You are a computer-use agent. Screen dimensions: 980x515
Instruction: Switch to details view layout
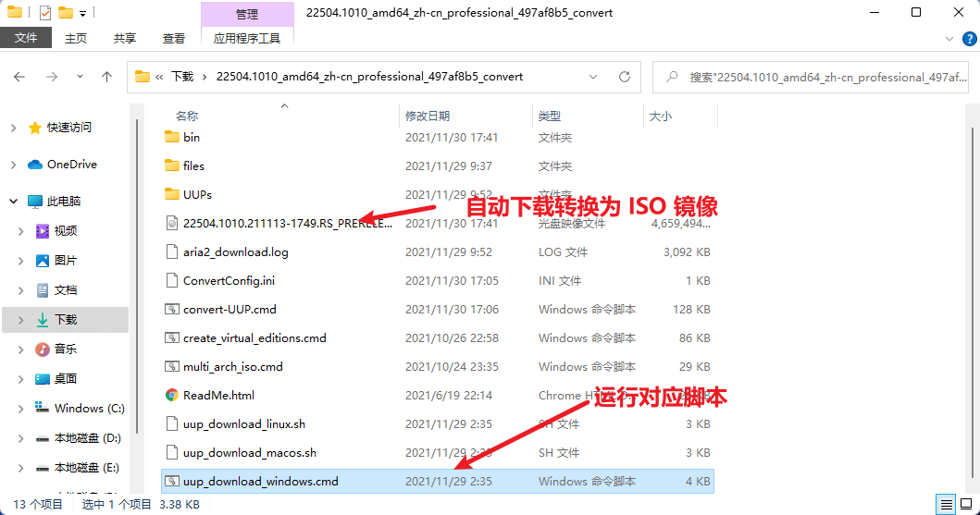[x=947, y=504]
